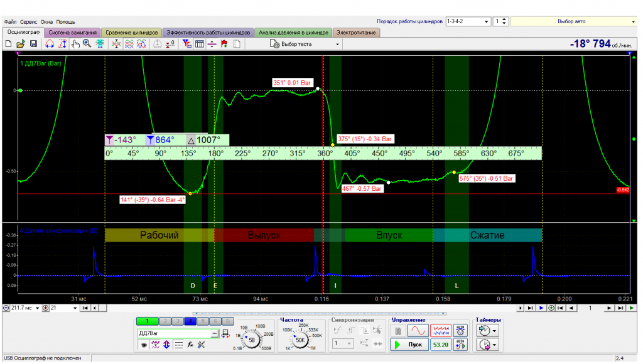The height and width of the screenshot is (364, 643).
Task: Activate the magnifier zoom tool
Action: point(87,44)
